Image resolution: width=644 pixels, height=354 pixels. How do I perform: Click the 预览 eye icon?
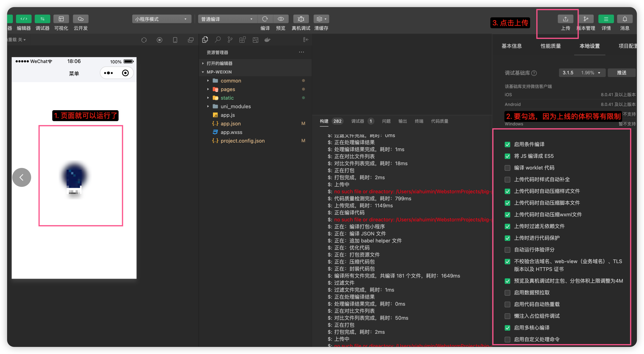click(281, 19)
